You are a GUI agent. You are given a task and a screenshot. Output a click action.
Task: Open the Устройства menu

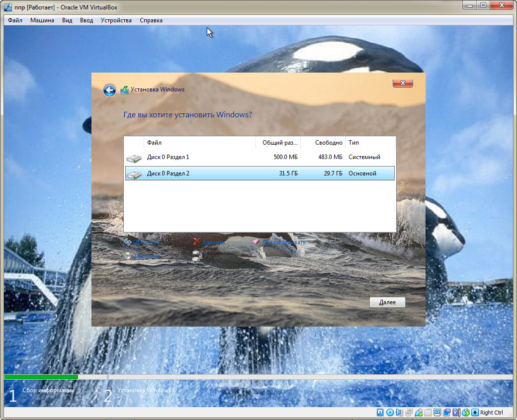pyautogui.click(x=116, y=20)
